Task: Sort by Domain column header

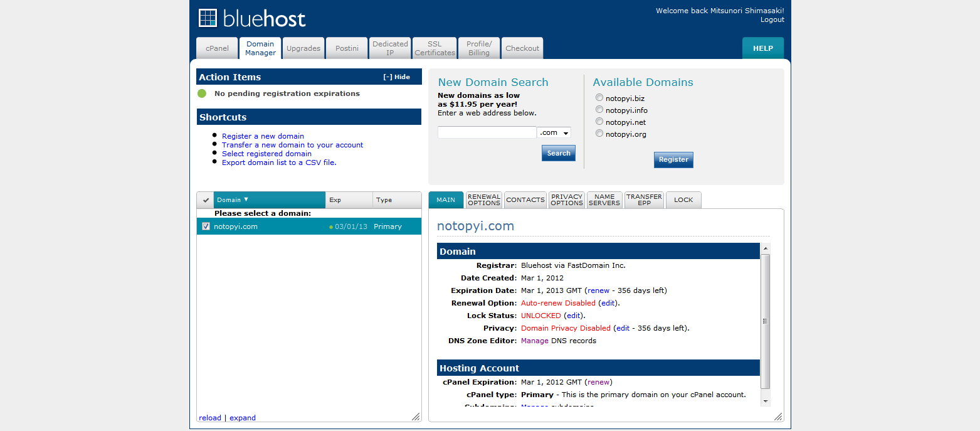Action: pos(270,200)
